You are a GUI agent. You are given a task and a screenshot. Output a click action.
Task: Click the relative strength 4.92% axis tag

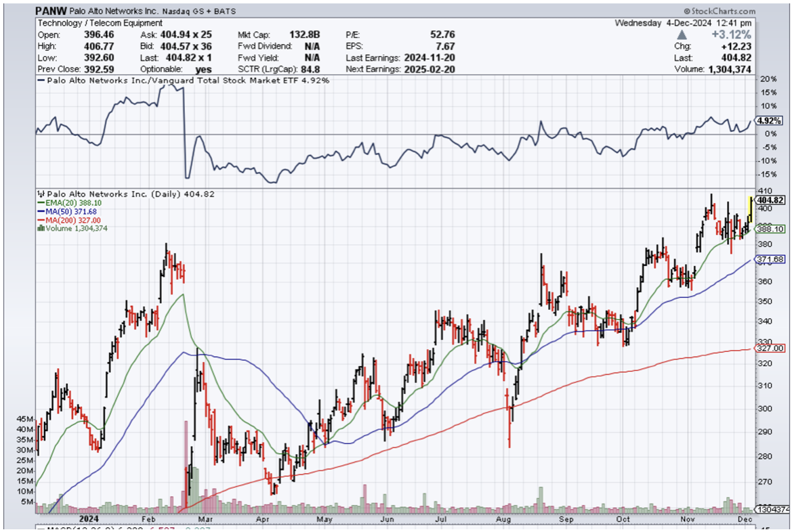click(x=769, y=120)
